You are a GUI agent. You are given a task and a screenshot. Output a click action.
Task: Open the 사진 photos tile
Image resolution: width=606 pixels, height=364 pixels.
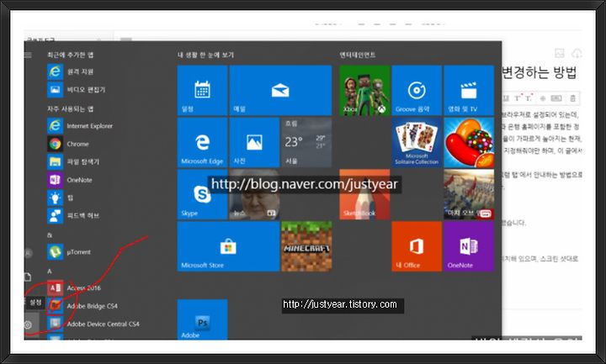click(x=254, y=142)
